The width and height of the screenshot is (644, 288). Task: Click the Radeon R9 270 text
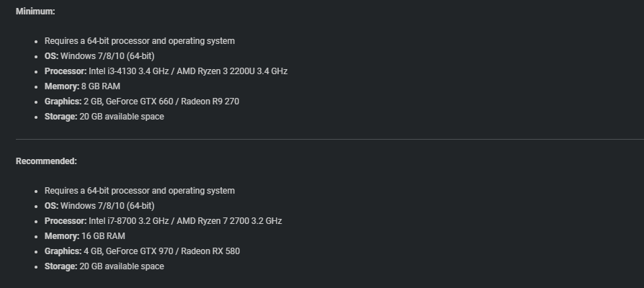[x=210, y=102]
